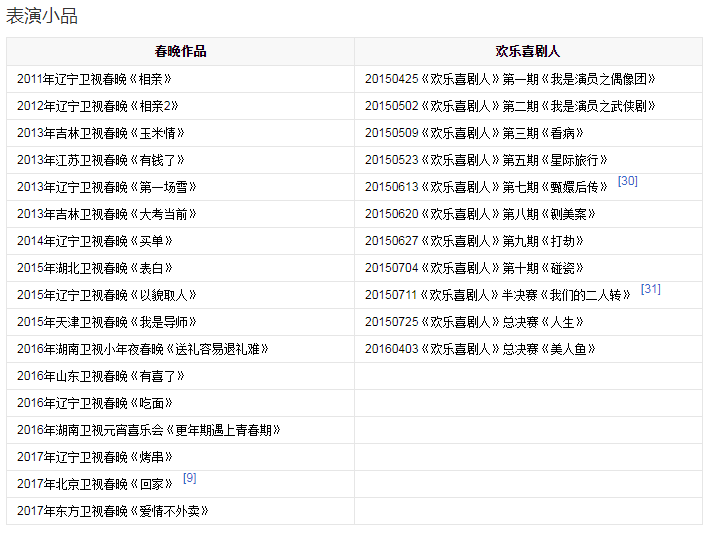Select the 2013年吉林卫视春晚《玉米情》 cell

101,133
